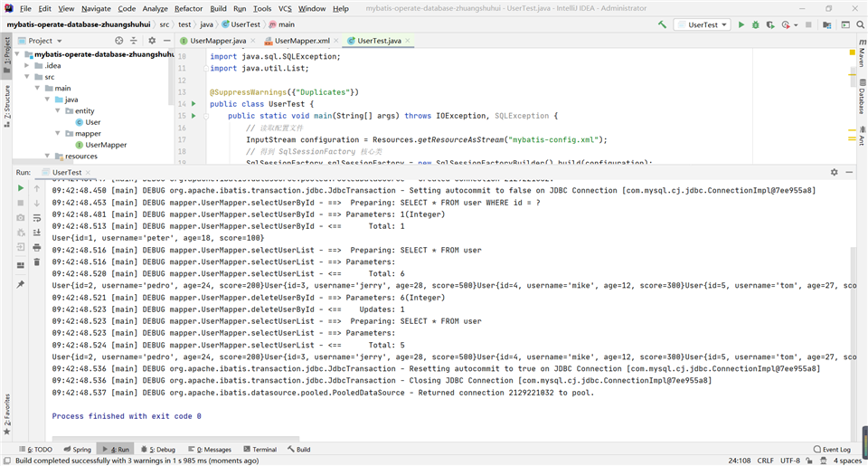Select the UserMapper file in project tree
The image size is (868, 466).
(x=101, y=145)
